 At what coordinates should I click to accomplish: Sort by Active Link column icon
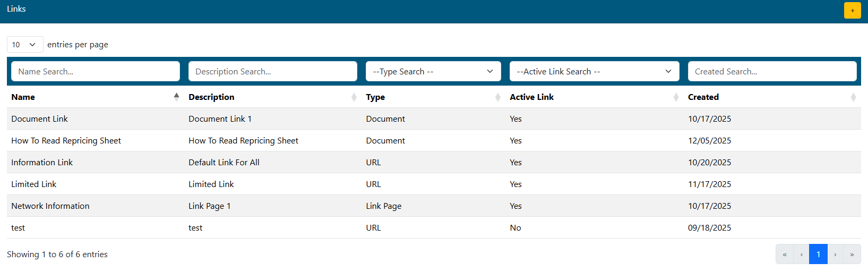[x=675, y=97]
